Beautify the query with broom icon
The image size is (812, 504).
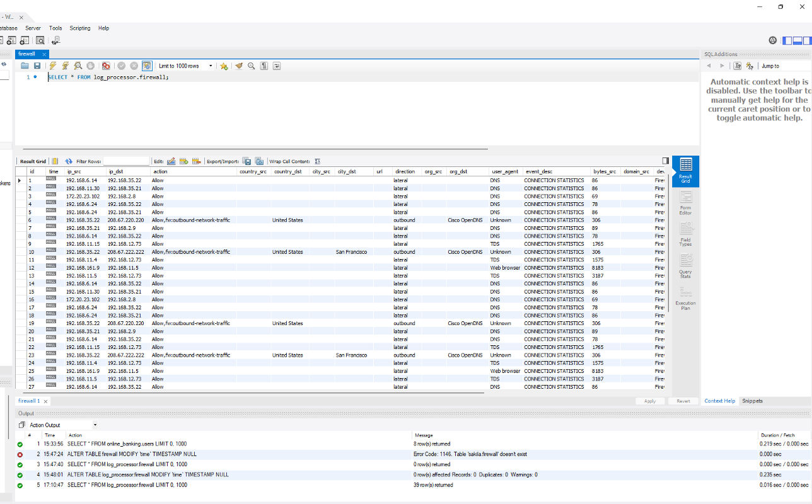[x=239, y=66]
